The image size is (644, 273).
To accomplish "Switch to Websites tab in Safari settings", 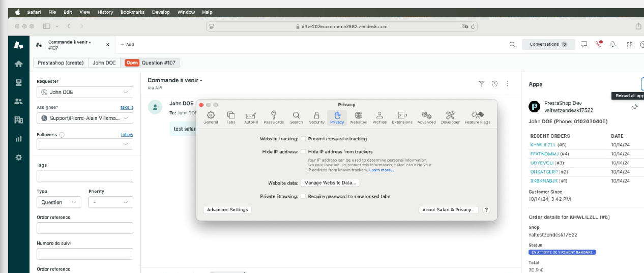I will [358, 117].
